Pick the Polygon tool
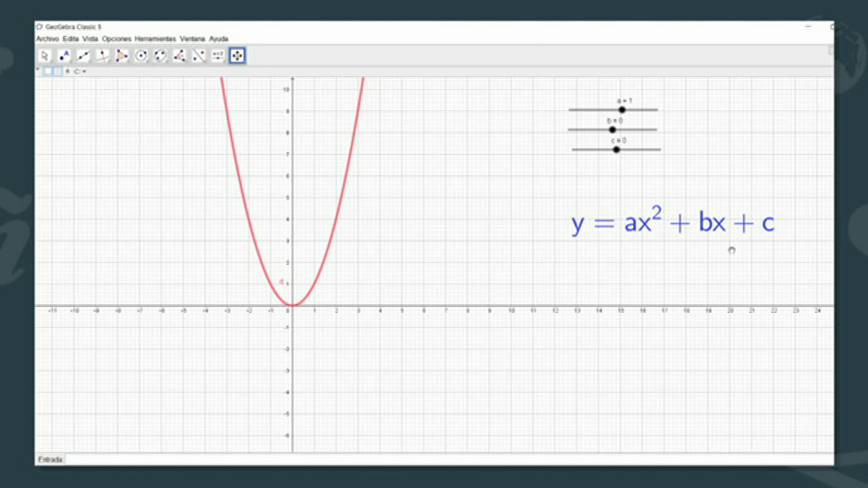Screen dimensions: 868x488 click(122, 56)
